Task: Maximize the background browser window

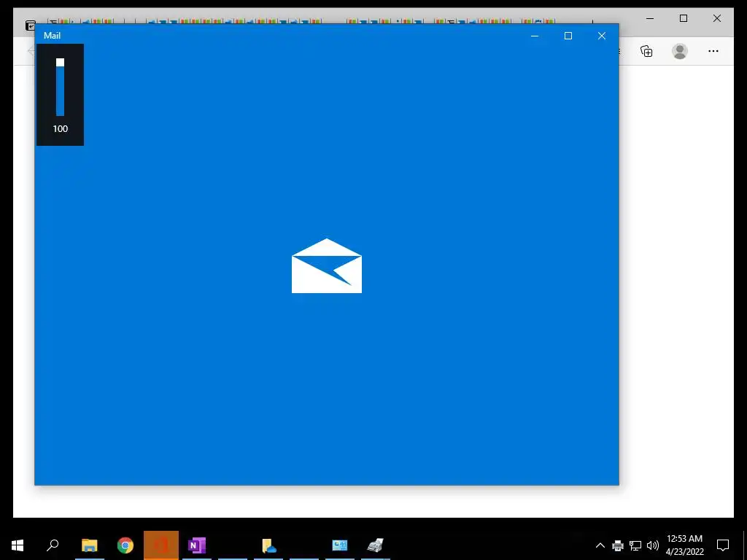Action: (683, 18)
